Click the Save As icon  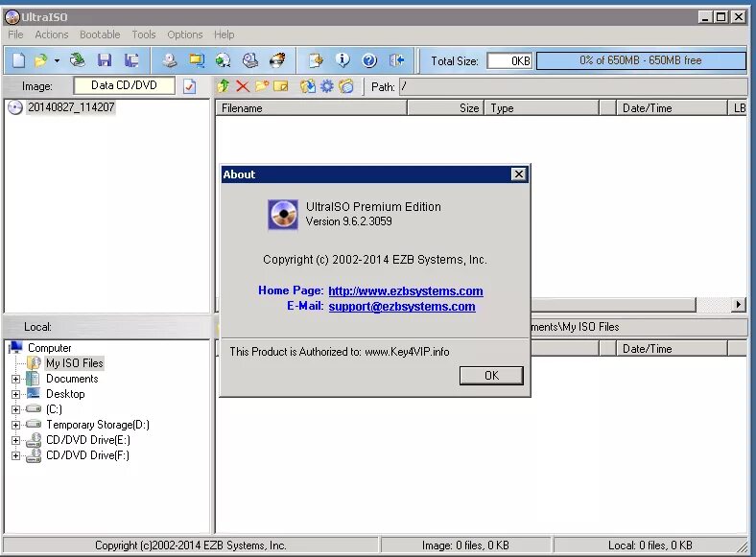point(131,60)
